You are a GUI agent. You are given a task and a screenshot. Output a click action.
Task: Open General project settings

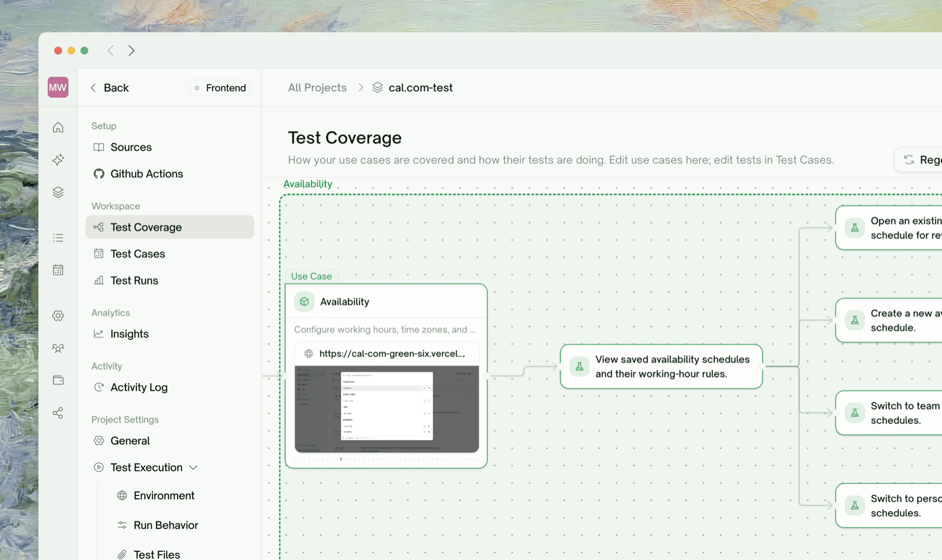[x=170, y=441]
